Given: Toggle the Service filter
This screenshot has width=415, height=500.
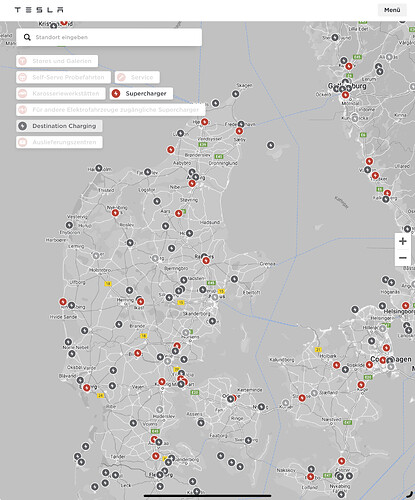Looking at the screenshot, I should click(137, 77).
